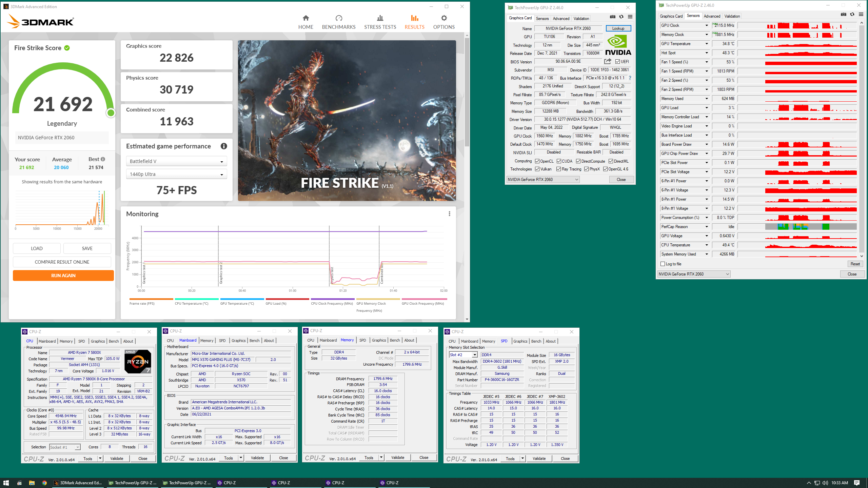The height and width of the screenshot is (488, 868).
Task: Toggle the DirectML checkbox in GPU-Z
Action: click(x=611, y=161)
